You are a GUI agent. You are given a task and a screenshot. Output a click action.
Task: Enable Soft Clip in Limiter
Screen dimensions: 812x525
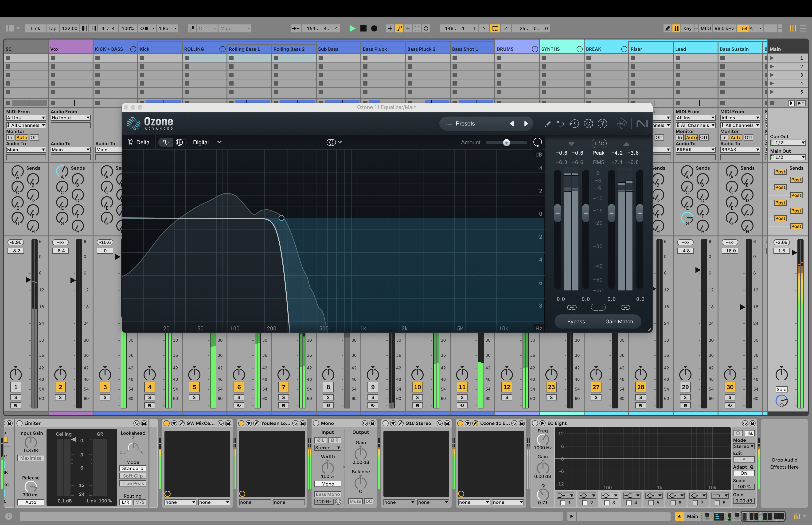(x=133, y=476)
